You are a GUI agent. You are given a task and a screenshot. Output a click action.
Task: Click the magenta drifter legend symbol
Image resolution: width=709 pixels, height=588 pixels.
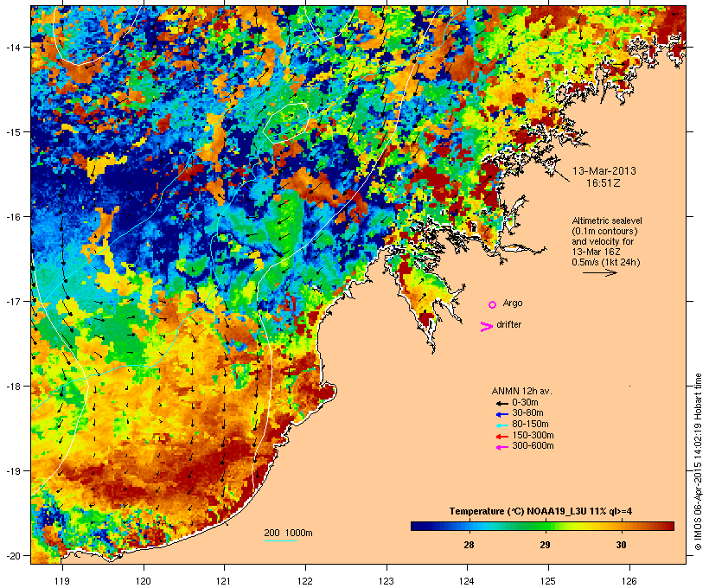[487, 327]
